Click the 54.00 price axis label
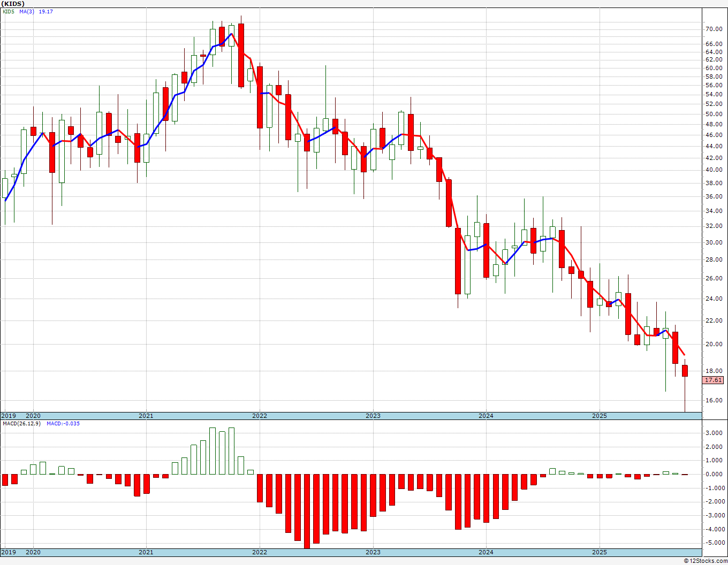 coord(714,94)
